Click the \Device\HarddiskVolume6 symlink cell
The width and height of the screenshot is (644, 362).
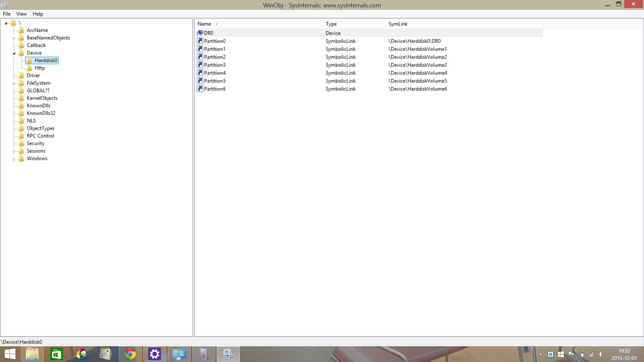coord(418,89)
